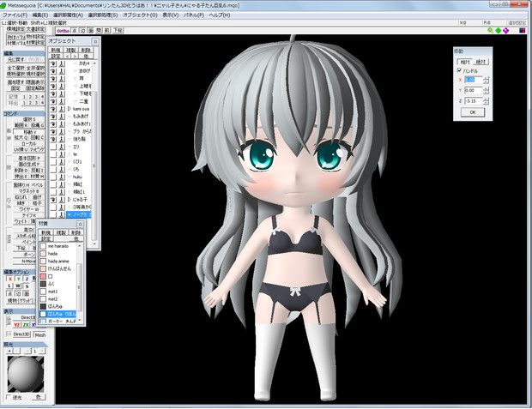Open the オブジェクト(O) menu

140,15
